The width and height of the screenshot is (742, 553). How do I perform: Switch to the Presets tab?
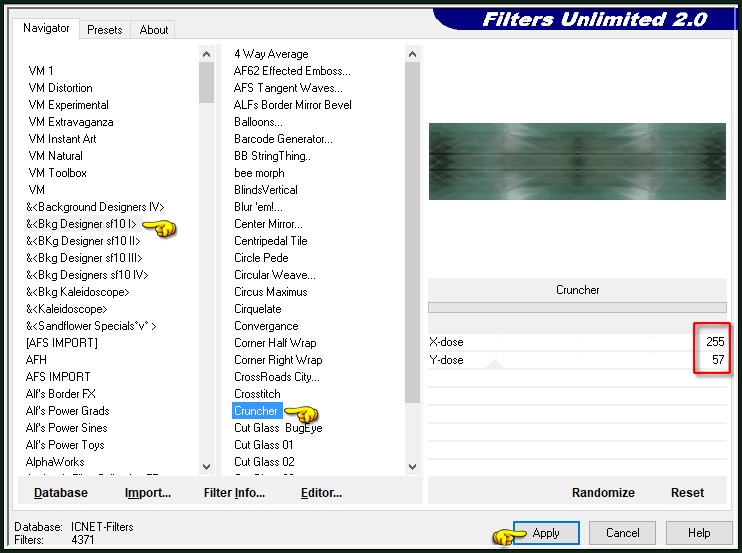(105, 30)
